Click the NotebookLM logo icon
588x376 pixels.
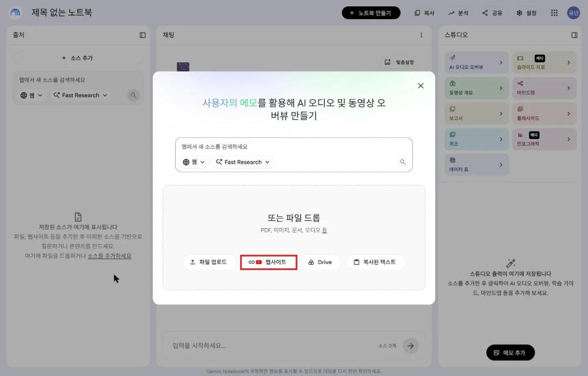coord(15,13)
